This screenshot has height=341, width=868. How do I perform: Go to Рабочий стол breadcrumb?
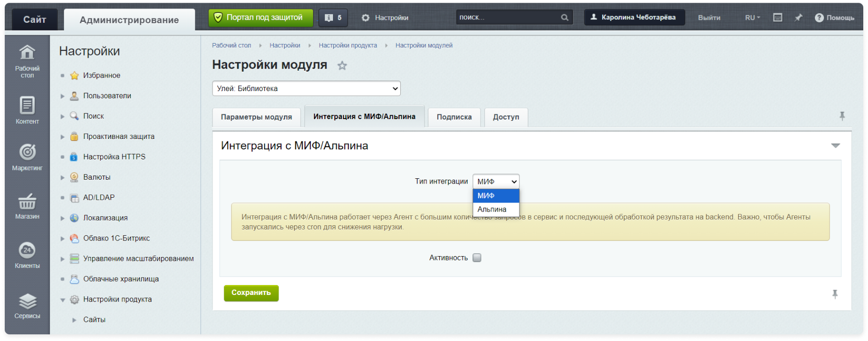231,46
